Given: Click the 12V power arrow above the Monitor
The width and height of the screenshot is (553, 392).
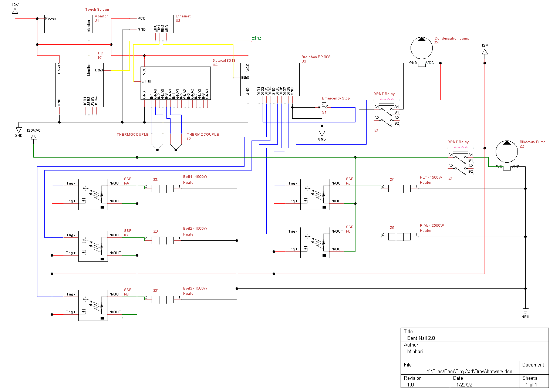Looking at the screenshot, I should pyautogui.click(x=15, y=11).
